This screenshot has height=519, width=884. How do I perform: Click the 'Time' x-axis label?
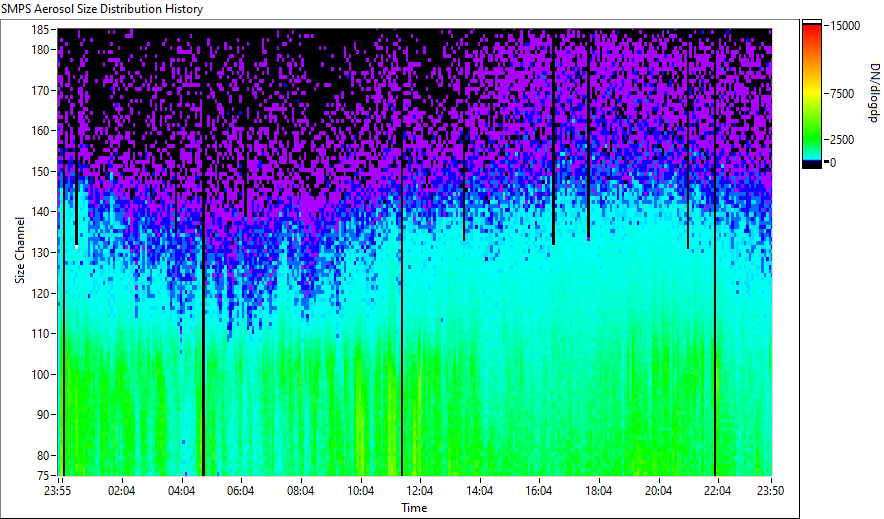tap(414, 508)
